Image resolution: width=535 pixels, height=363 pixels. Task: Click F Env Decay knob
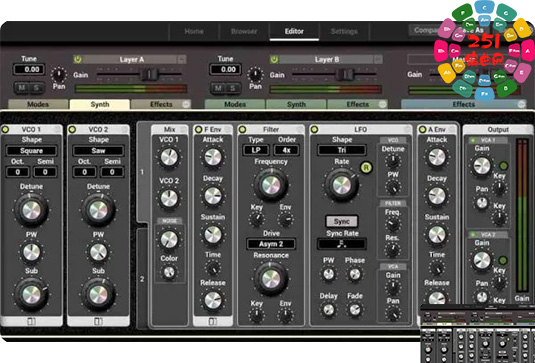[x=213, y=196]
